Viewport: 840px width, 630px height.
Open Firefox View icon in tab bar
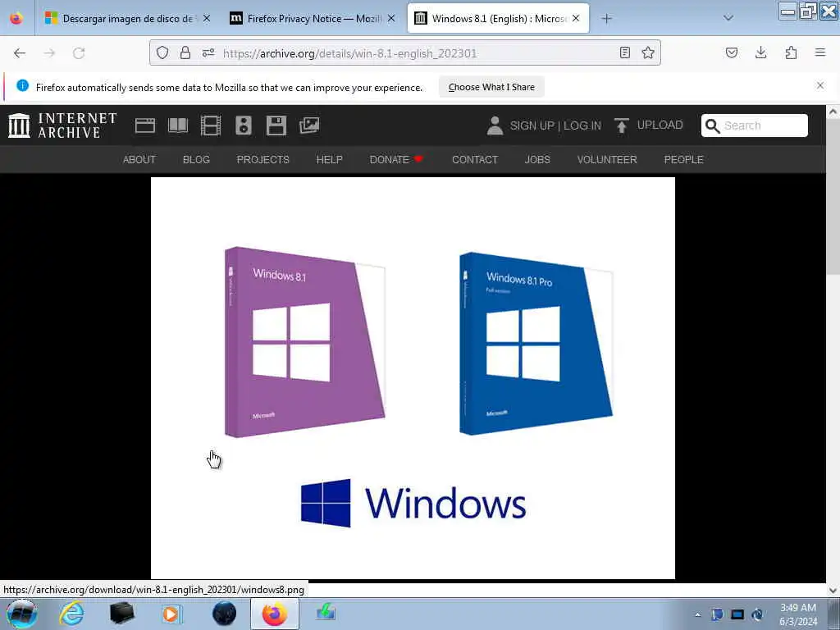pos(16,18)
